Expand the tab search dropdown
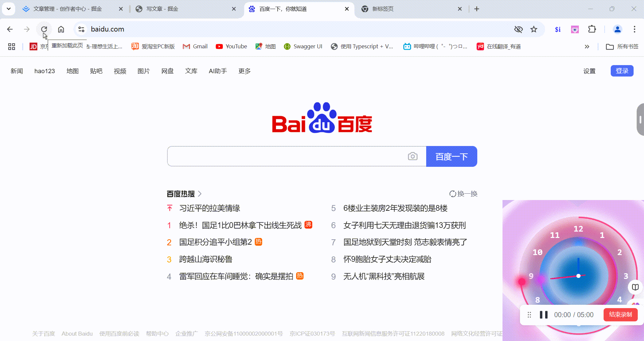 pos(9,9)
